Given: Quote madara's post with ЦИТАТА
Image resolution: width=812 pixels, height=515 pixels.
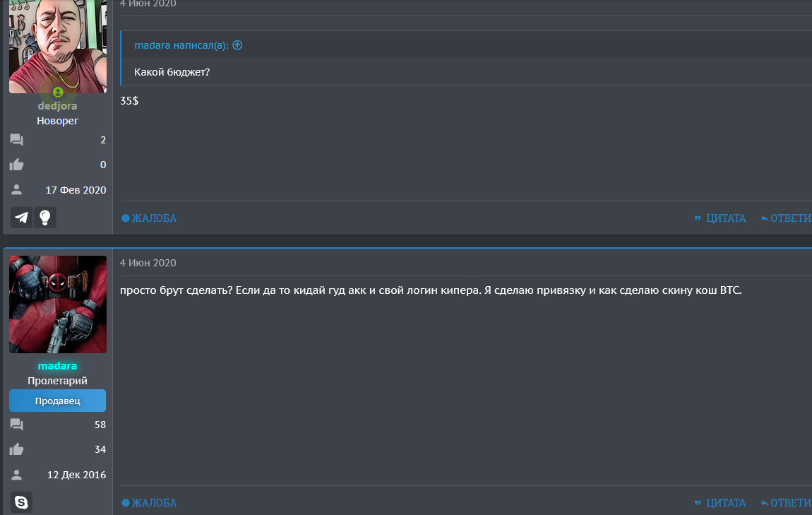Looking at the screenshot, I should pyautogui.click(x=720, y=503).
